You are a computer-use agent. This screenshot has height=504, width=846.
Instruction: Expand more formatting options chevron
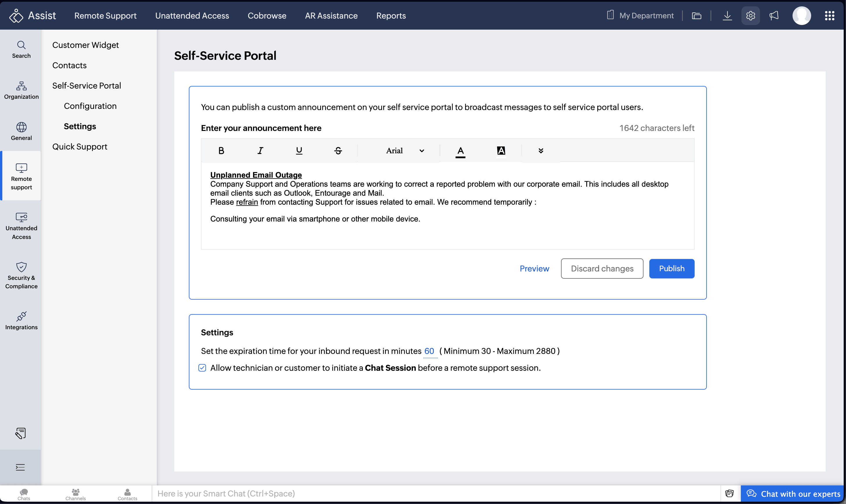541,150
